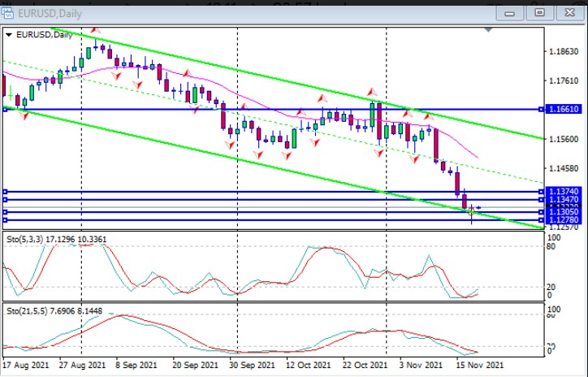This screenshot has height=377, width=588.
Task: Click left handle of the 1.12780 line
Action: tap(5, 220)
